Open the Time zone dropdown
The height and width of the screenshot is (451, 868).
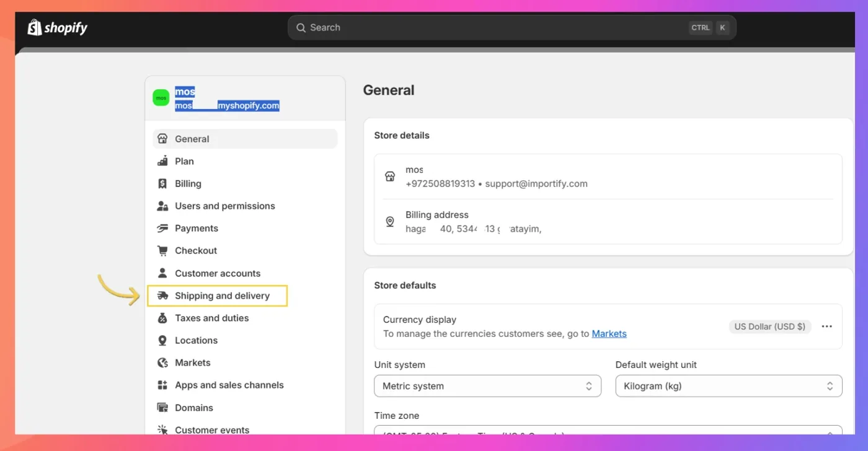[x=608, y=430]
